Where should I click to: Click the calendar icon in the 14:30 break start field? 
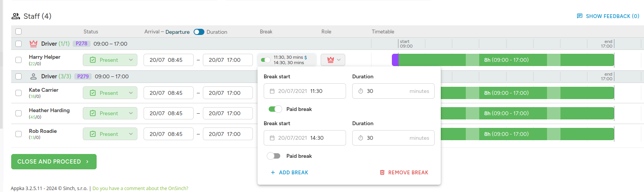click(272, 138)
